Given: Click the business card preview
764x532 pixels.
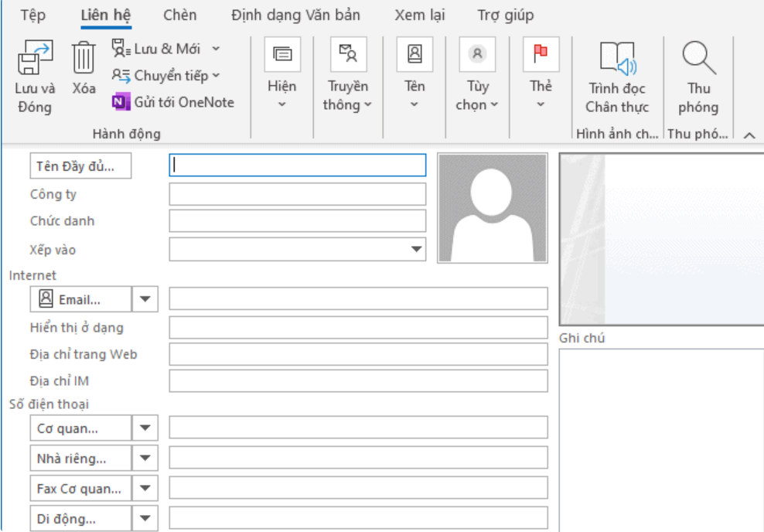Looking at the screenshot, I should [x=662, y=239].
